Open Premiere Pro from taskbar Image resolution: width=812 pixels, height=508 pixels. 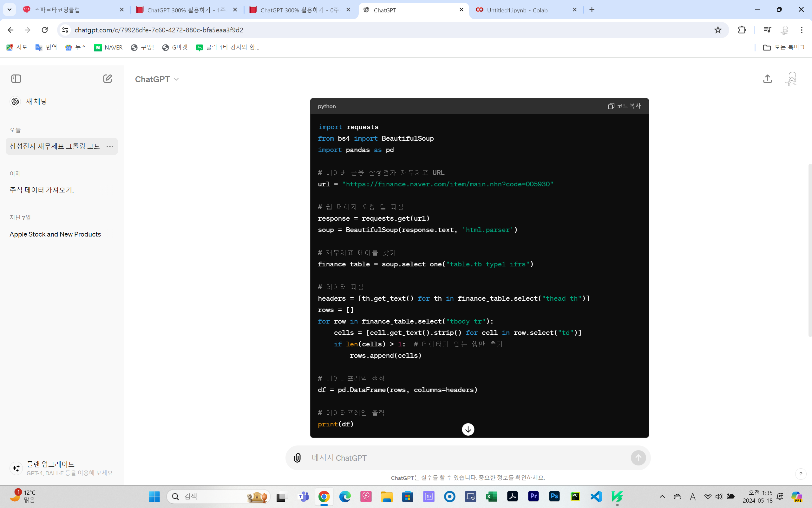(534, 496)
